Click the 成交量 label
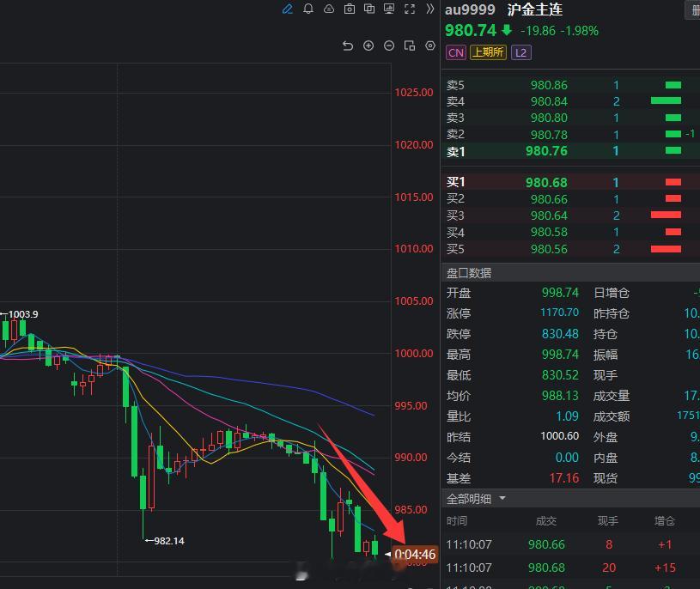 pyautogui.click(x=612, y=395)
